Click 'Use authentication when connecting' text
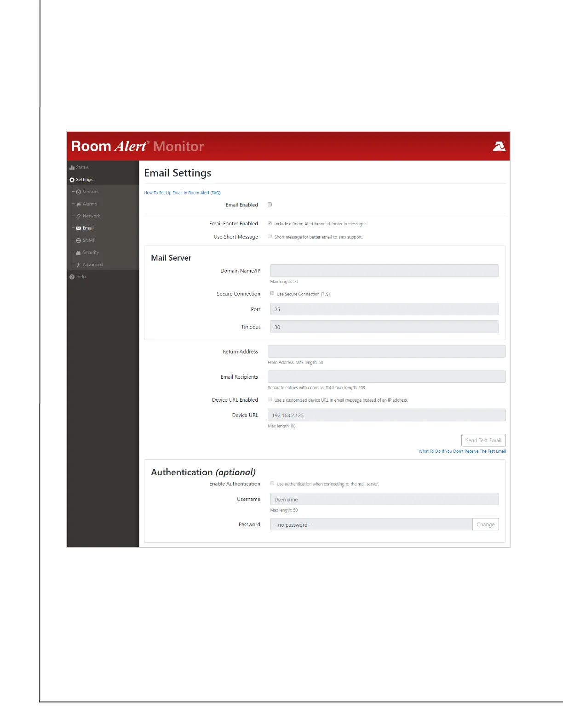 (327, 484)
